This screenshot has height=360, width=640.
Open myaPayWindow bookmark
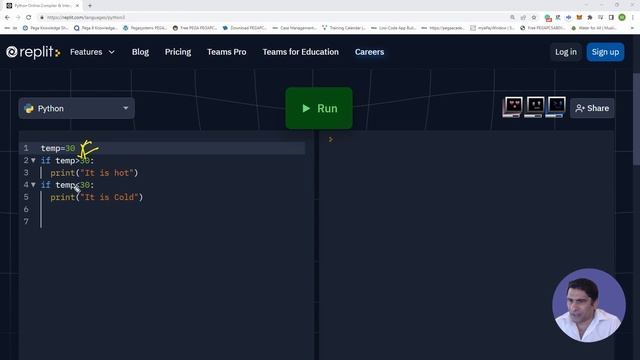(493, 28)
